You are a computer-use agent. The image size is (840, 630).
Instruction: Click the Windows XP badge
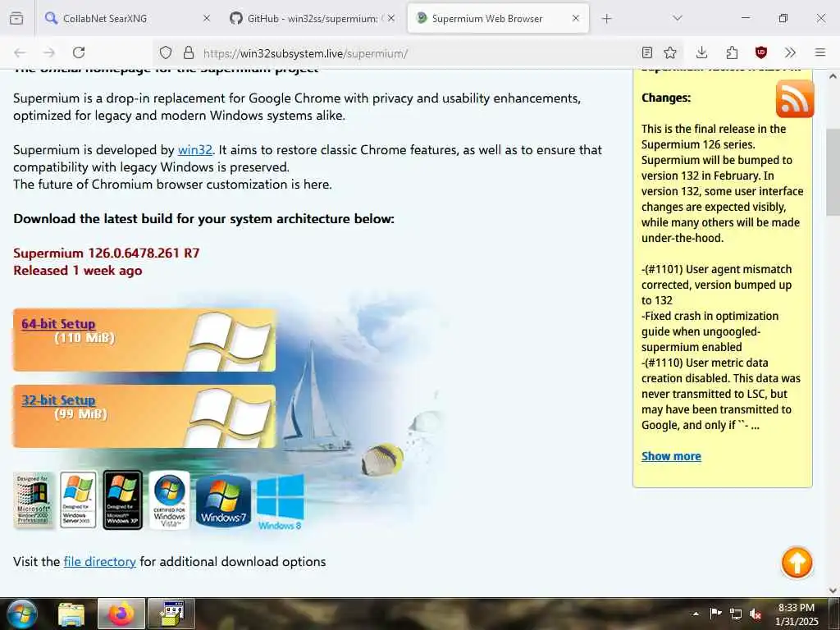123,500
